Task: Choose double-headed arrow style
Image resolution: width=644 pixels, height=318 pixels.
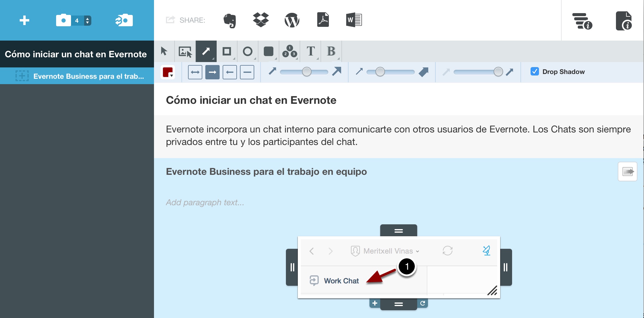Action: (195, 72)
